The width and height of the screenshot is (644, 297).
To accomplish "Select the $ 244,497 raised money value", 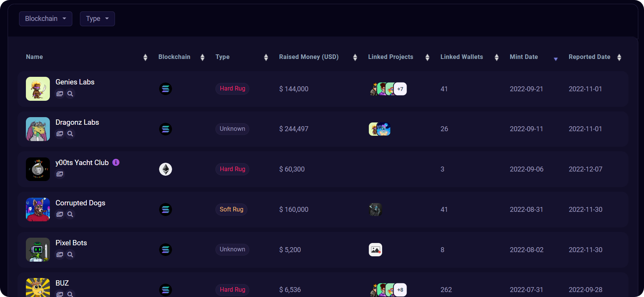I will [294, 129].
